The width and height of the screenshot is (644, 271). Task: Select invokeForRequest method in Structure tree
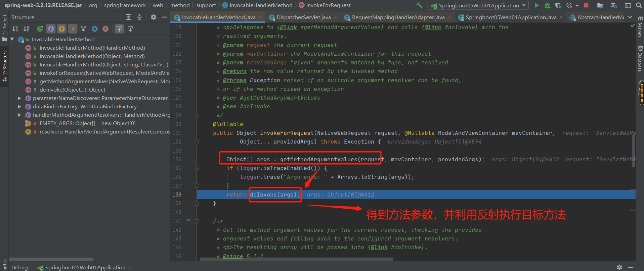(x=104, y=73)
